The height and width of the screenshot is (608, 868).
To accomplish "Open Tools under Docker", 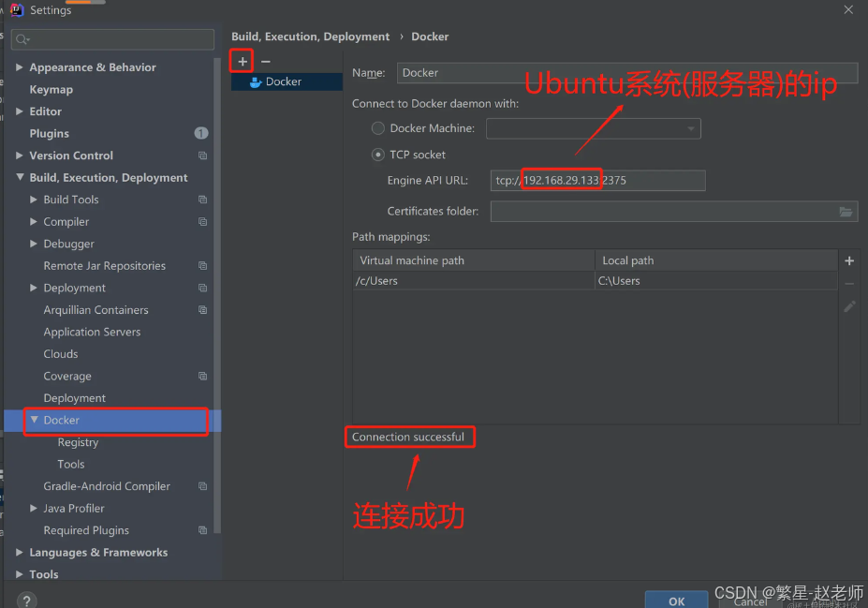I will pyautogui.click(x=71, y=464).
